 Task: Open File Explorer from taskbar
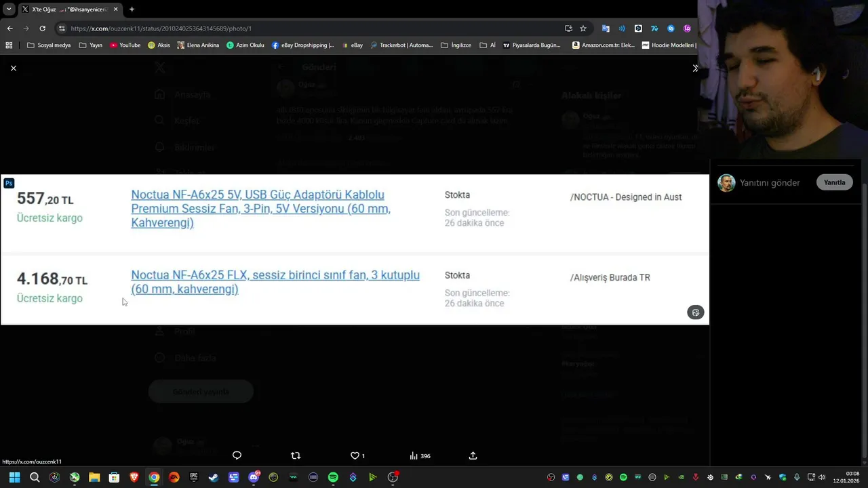click(x=94, y=477)
